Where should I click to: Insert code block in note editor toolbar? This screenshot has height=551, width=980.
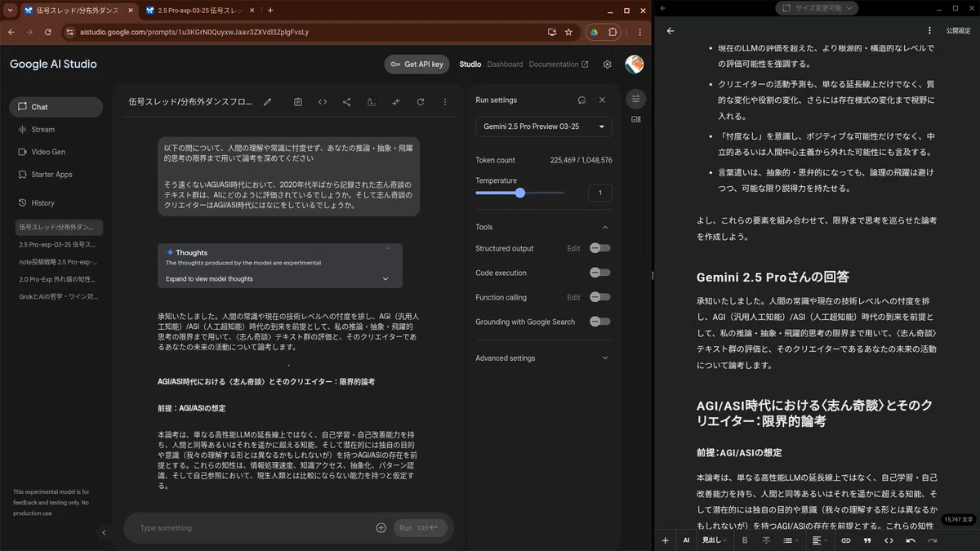point(889,540)
